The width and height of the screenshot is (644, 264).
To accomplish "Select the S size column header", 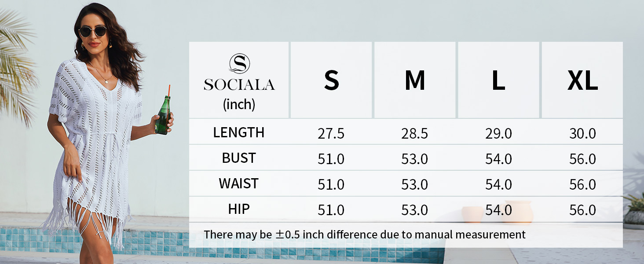I will (x=331, y=81).
